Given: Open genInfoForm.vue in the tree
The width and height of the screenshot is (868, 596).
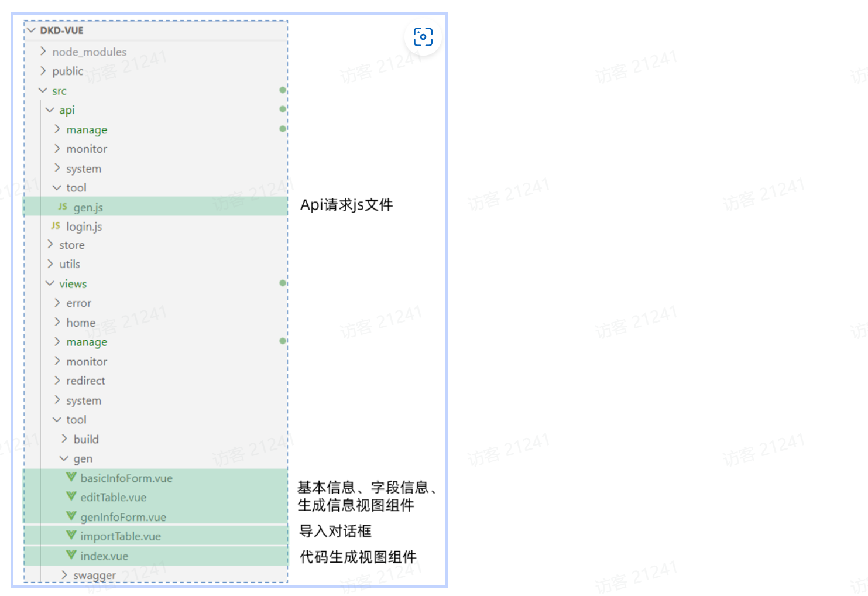Looking at the screenshot, I should (156, 516).
